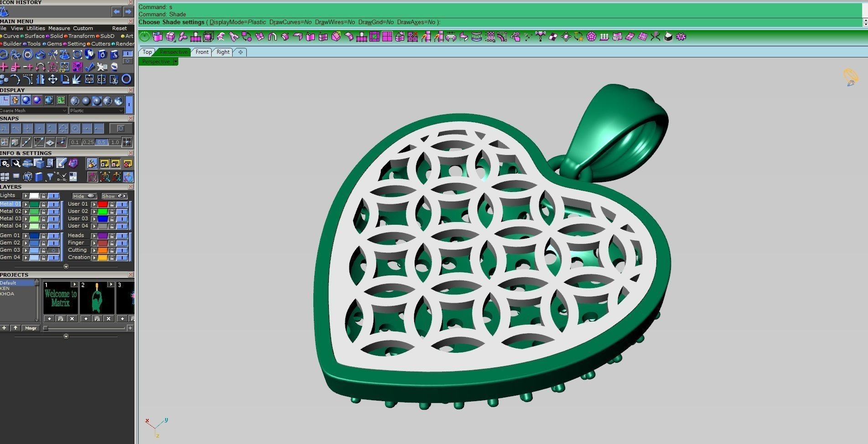The image size is (868, 444).
Task: Click the pink plus icon
Action: click(4, 67)
